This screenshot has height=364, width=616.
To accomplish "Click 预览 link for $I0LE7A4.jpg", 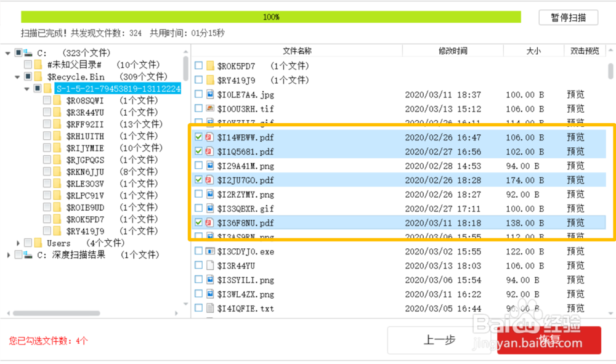I will (x=575, y=94).
